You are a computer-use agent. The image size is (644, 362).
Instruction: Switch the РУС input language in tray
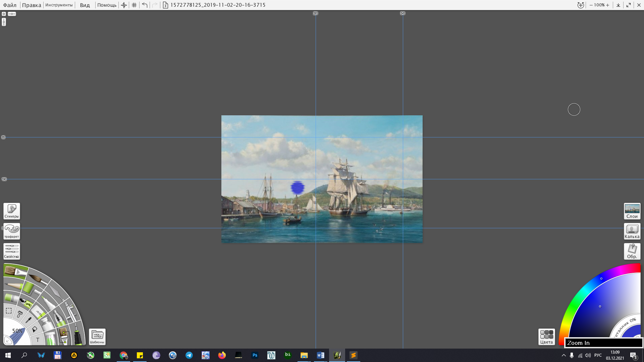[x=598, y=355]
